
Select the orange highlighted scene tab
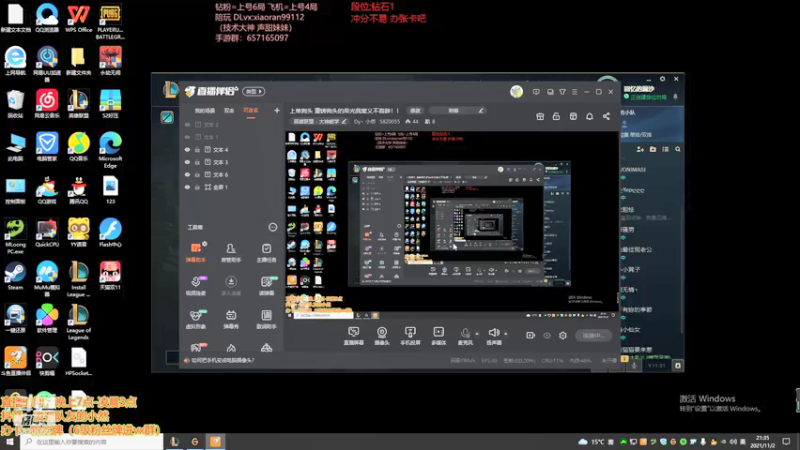[x=251, y=110]
